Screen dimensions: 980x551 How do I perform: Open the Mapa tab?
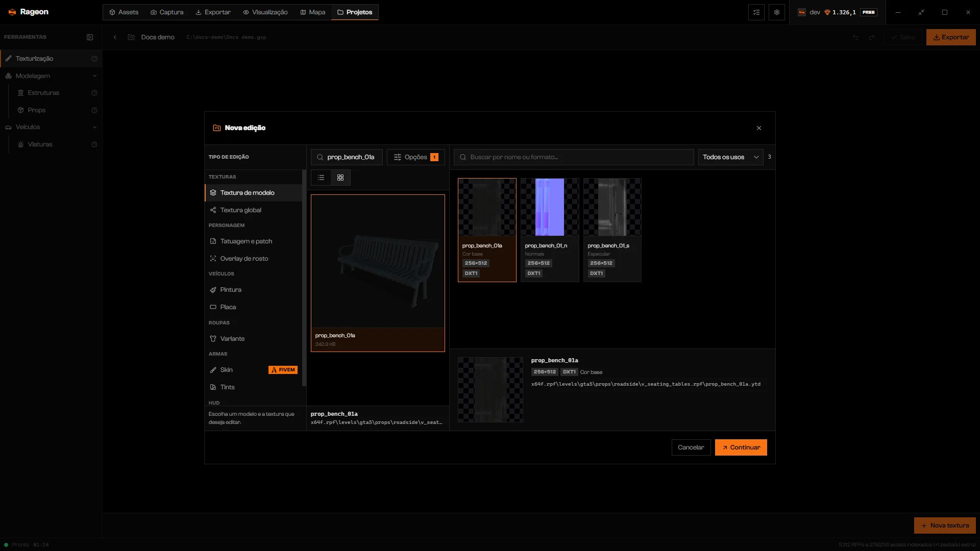(x=313, y=12)
